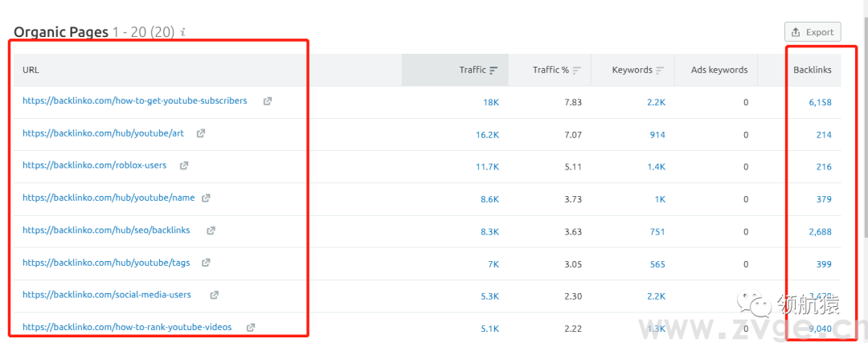Click the info icon beside Organic Pages
The width and height of the screenshot is (868, 343).
(x=183, y=33)
